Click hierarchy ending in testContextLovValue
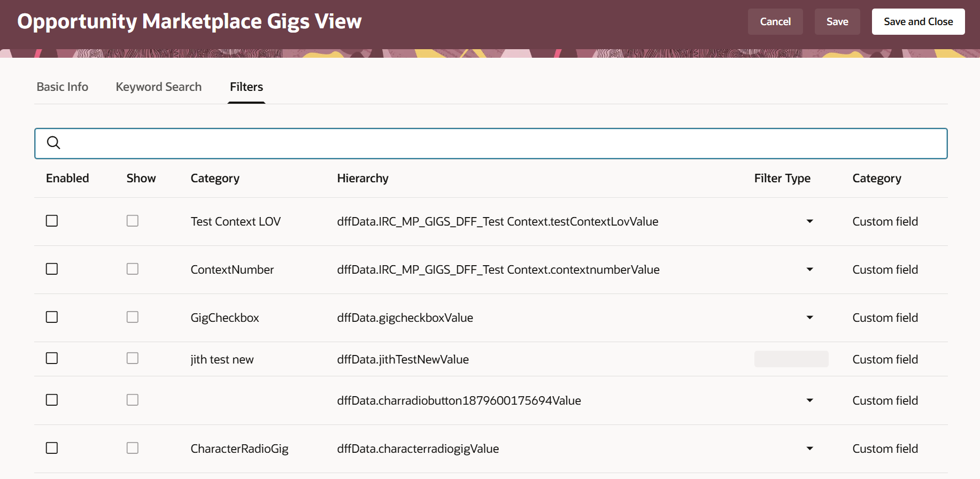The height and width of the screenshot is (479, 980). [497, 221]
